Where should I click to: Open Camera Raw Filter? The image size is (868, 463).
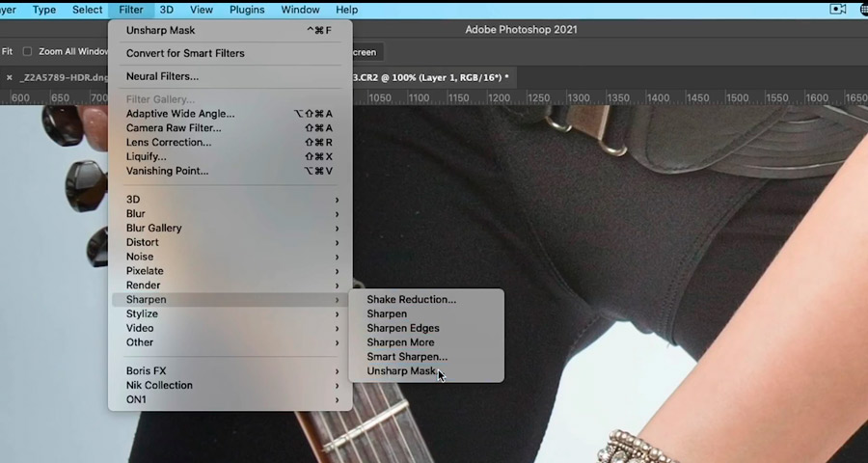[230, 128]
